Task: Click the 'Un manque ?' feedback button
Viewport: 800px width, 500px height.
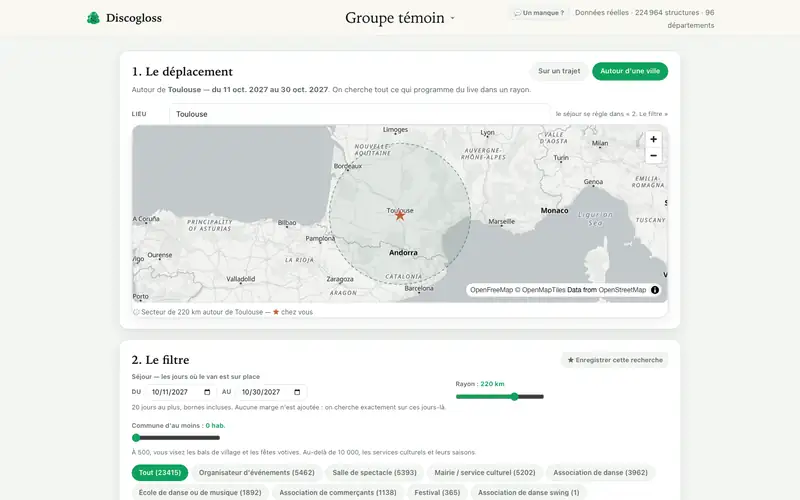Action: [x=539, y=13]
